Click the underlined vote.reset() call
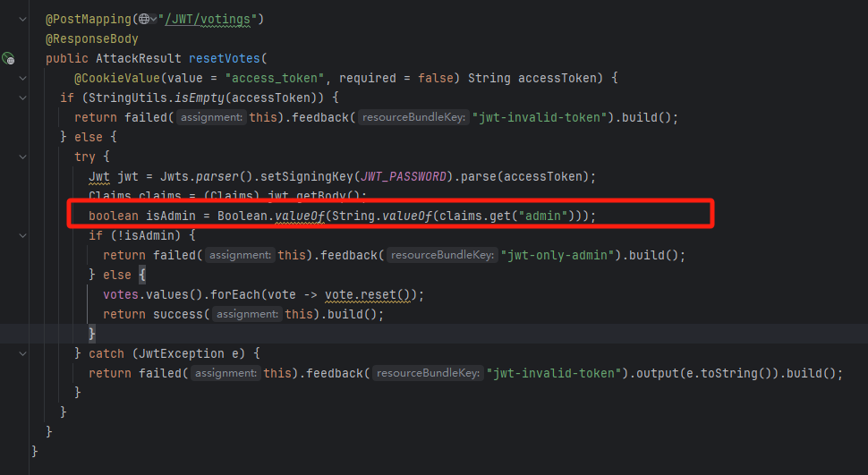The width and height of the screenshot is (868, 475). [368, 294]
